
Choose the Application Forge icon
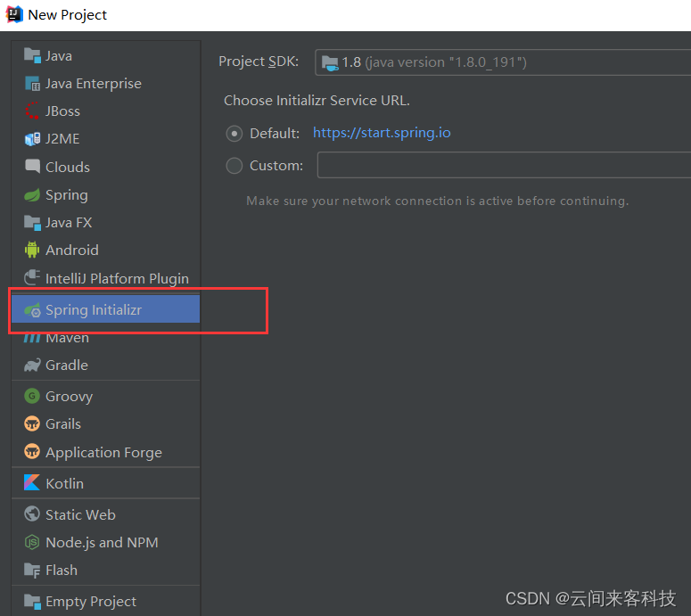point(32,452)
